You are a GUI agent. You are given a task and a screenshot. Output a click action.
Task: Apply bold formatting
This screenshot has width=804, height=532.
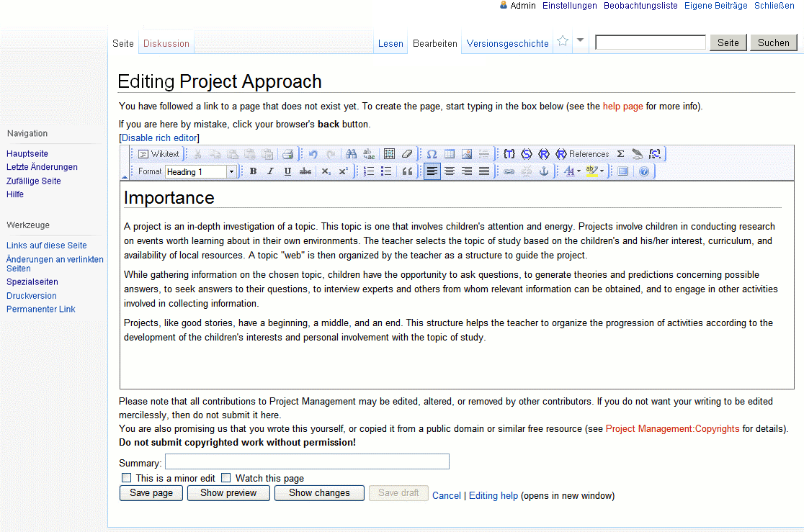pyautogui.click(x=253, y=171)
